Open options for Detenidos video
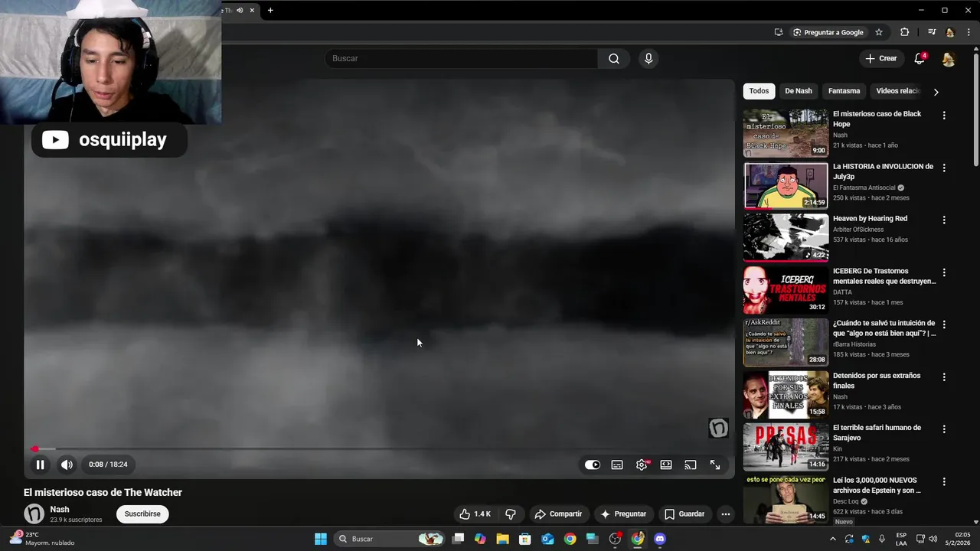 [x=944, y=377]
